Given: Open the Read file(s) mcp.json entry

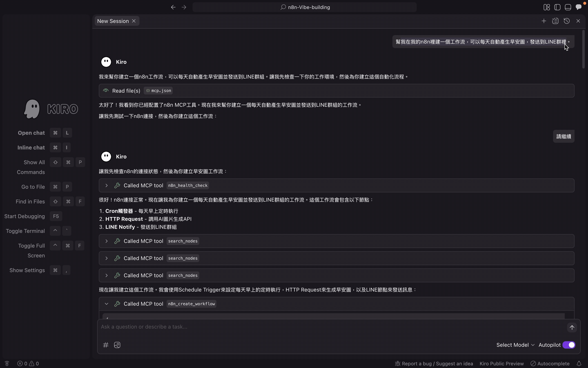Looking at the screenshot, I should (x=336, y=91).
